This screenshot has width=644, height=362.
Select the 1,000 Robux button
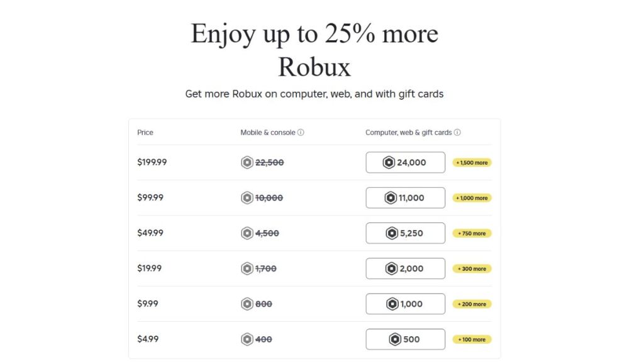click(405, 304)
